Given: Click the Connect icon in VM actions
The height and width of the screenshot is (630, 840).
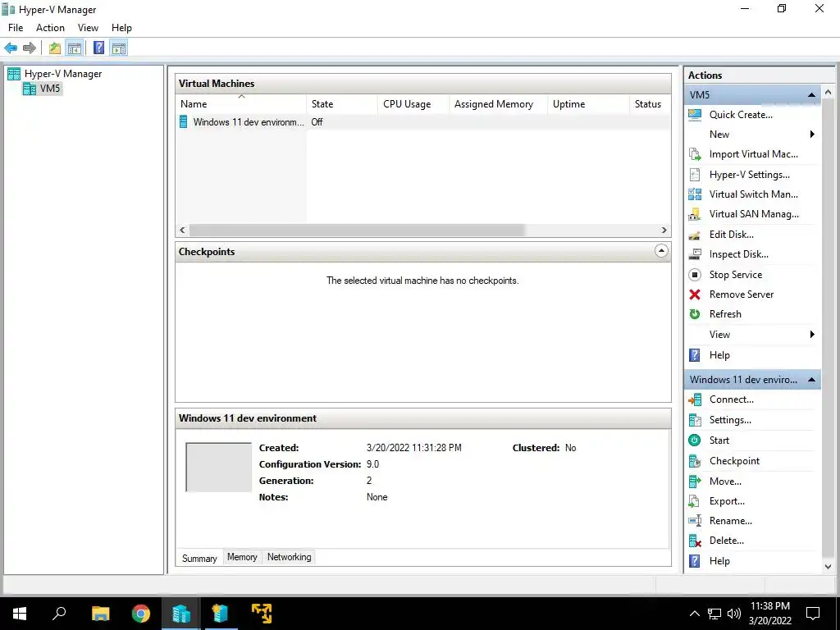Looking at the screenshot, I should (x=695, y=399).
